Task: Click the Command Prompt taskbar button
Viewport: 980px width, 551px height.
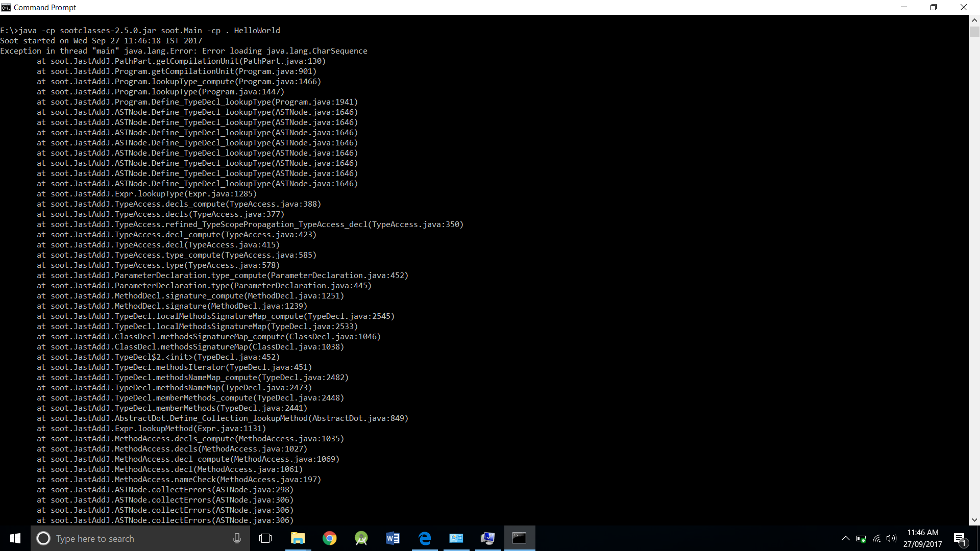Action: click(x=520, y=538)
